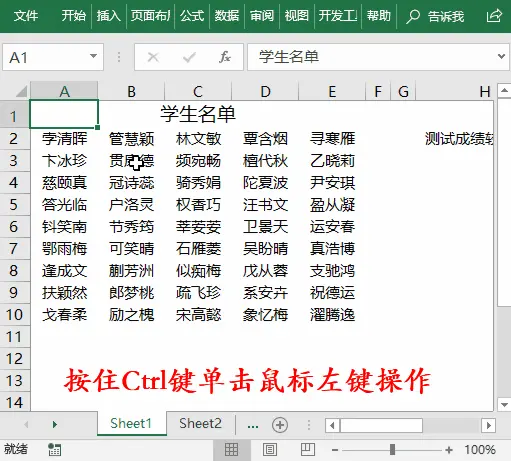
Task: Add a new sheet with the plus icon
Action: pos(280,425)
